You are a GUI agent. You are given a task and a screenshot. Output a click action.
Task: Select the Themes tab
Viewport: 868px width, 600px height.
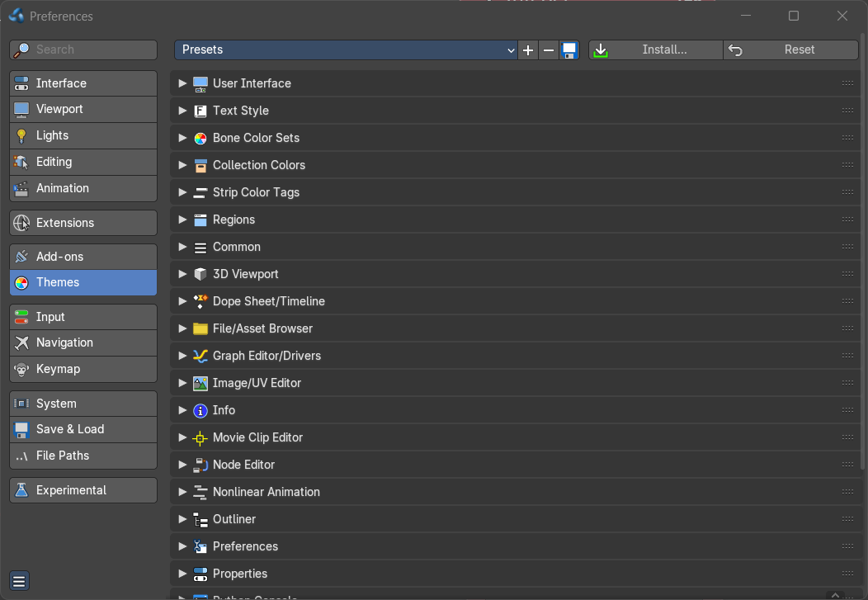coord(83,282)
